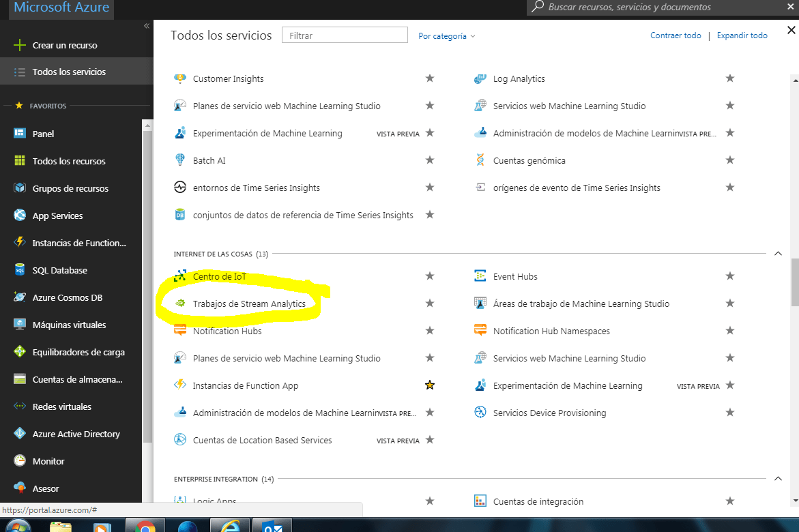
Task: Click the Notification Hubs icon
Action: point(180,330)
